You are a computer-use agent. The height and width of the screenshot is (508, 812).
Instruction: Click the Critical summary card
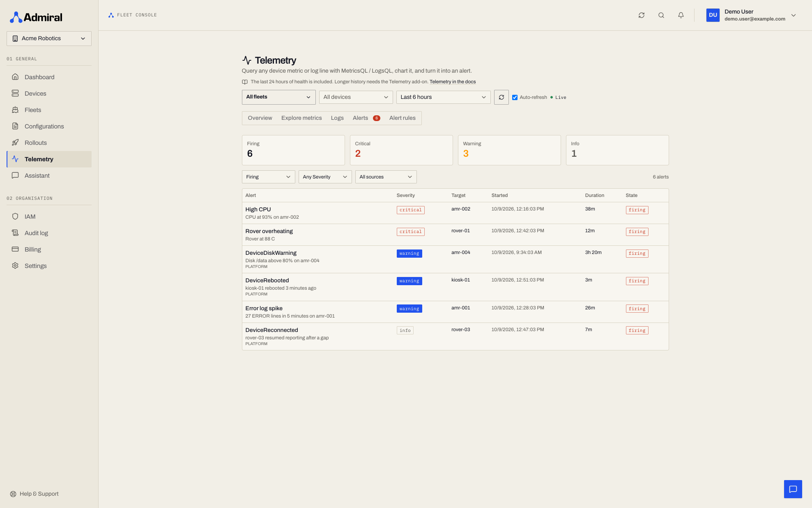point(401,150)
